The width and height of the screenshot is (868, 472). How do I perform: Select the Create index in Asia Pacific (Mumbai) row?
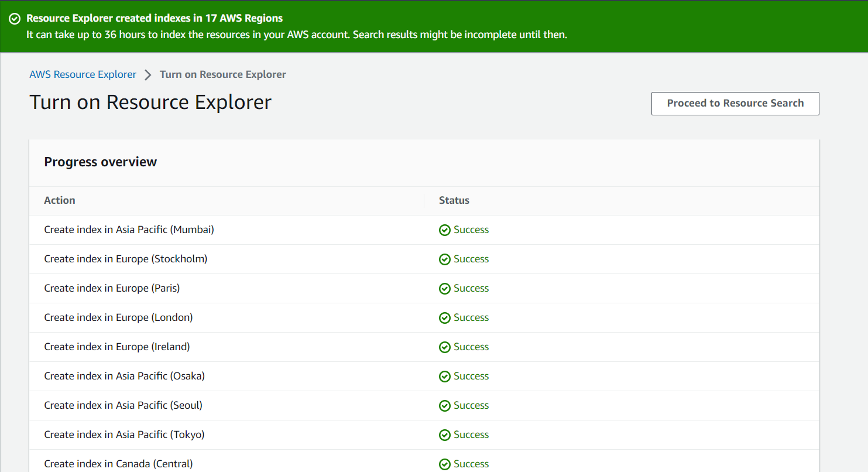[129, 230]
